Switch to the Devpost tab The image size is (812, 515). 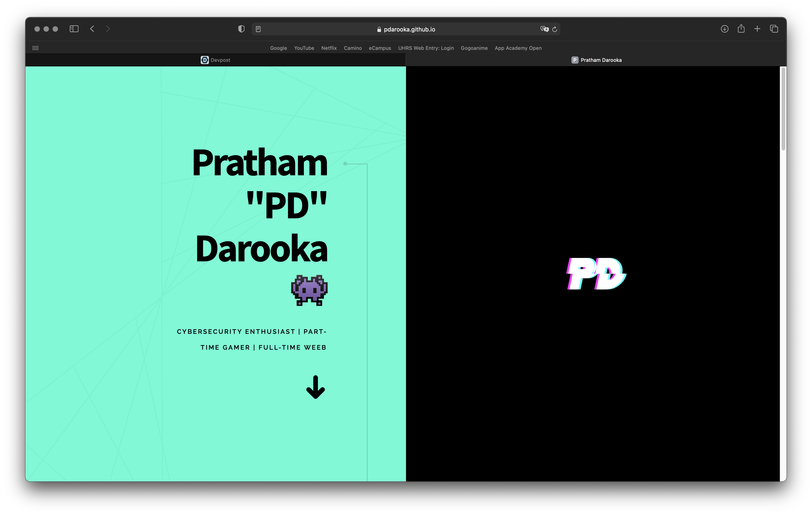click(216, 60)
